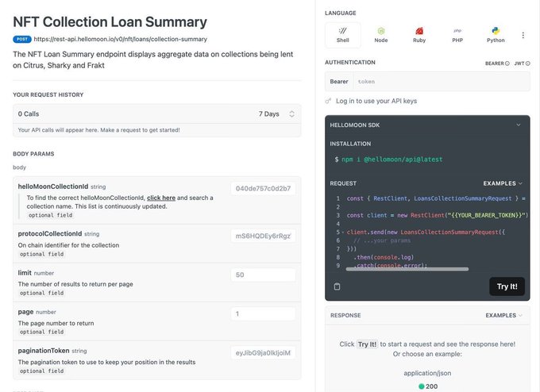Viewport: 540px width, 392px height.
Task: Click the green 200 status dot
Action: [x=421, y=386]
